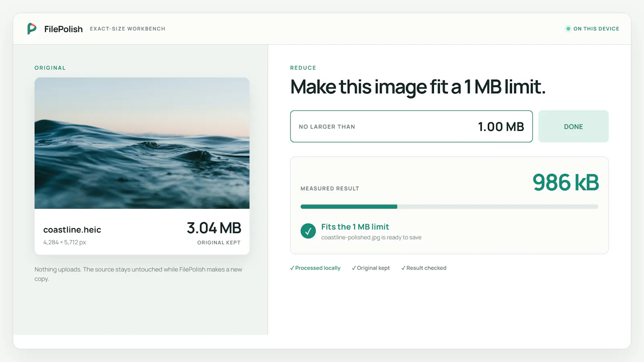
Task: Click the ON THIS DEVICE label
Action: coord(596,29)
